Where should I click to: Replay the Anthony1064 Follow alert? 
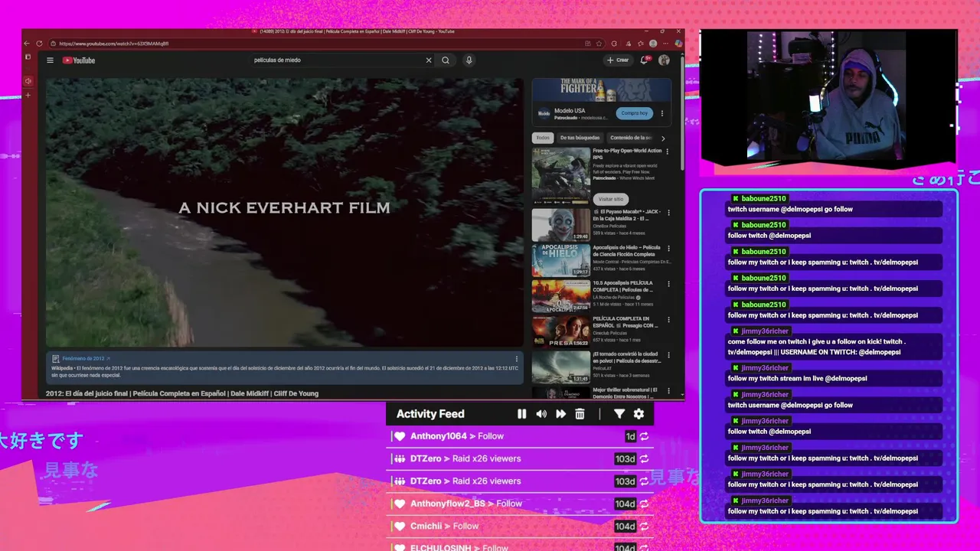[645, 436]
